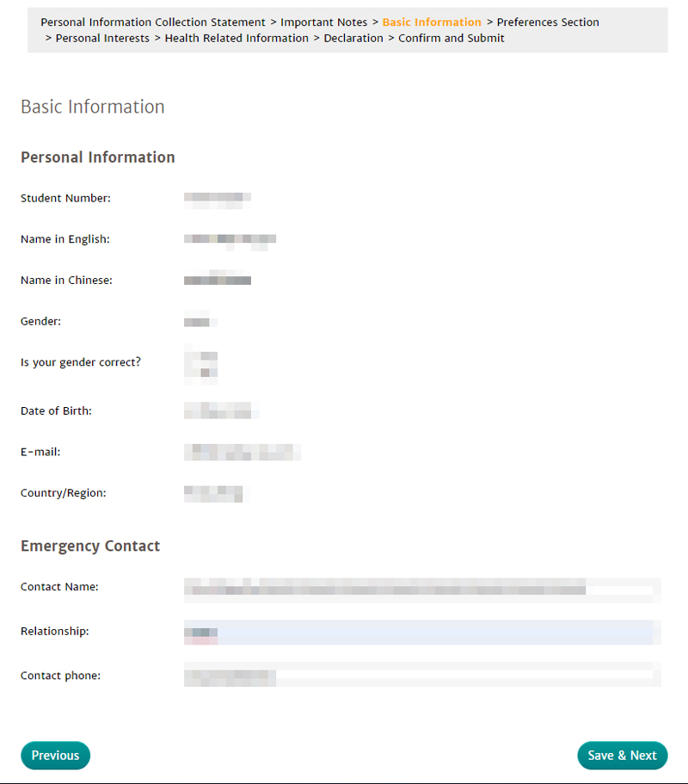
Task: Open Confirm and Submit step
Action: click(x=451, y=38)
